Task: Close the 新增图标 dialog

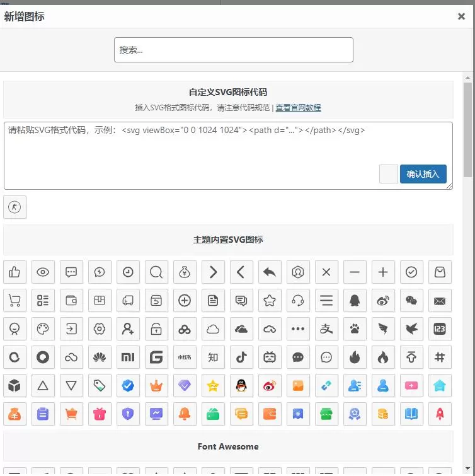Action: (461, 16)
